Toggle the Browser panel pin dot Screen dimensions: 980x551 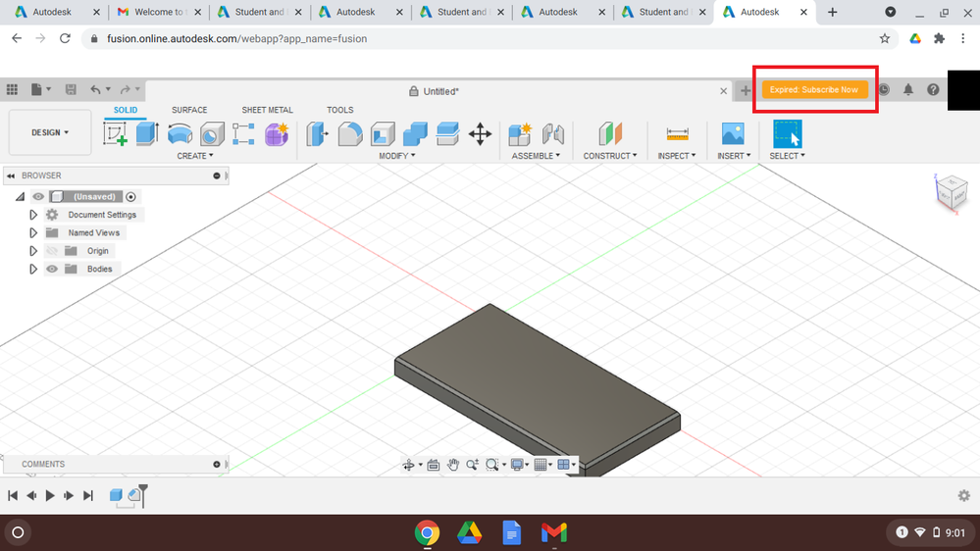(216, 175)
